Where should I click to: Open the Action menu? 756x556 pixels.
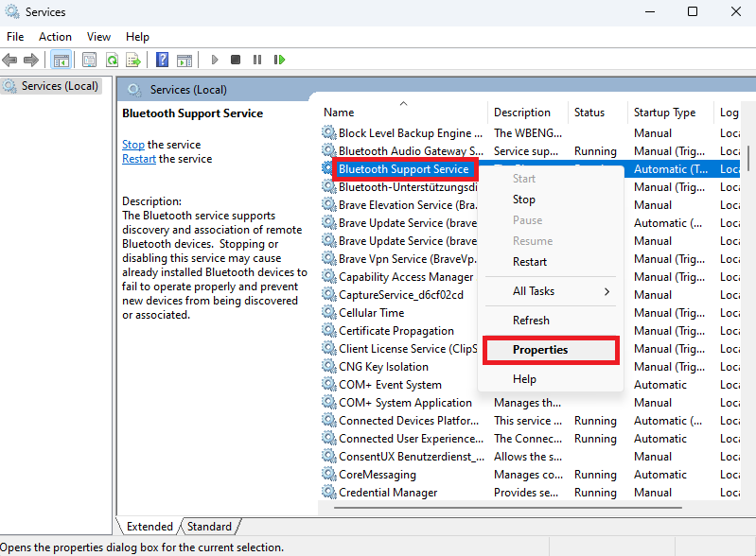coord(55,37)
